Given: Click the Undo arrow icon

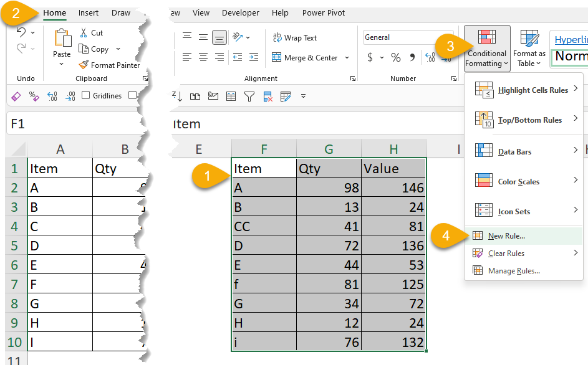Looking at the screenshot, I should 21,32.
